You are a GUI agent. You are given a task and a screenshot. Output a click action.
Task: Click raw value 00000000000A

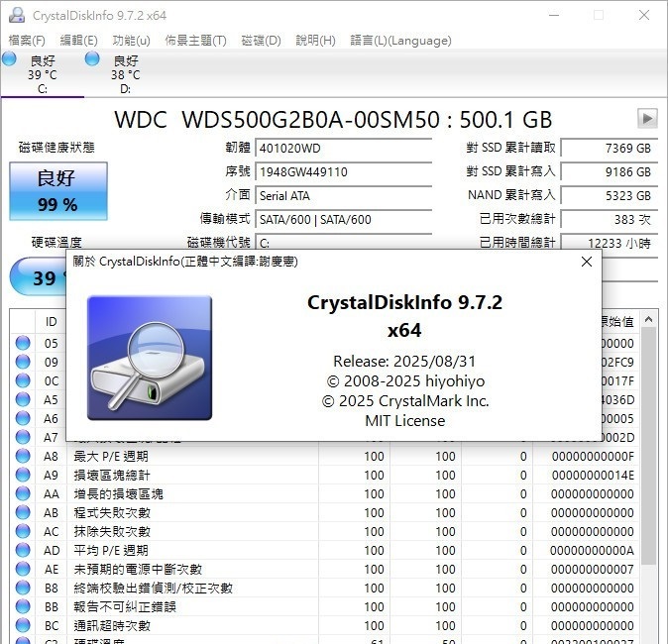tap(592, 550)
